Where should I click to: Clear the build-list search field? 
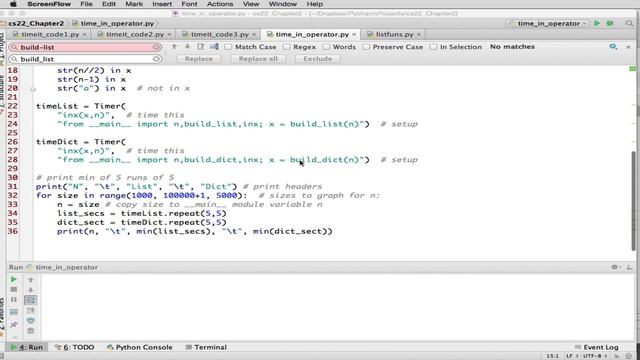[156, 47]
